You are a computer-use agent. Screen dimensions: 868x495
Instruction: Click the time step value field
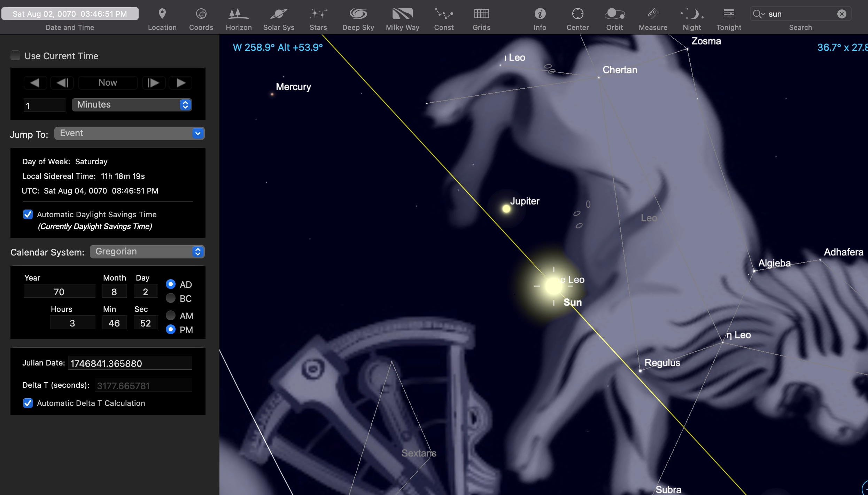tap(45, 105)
